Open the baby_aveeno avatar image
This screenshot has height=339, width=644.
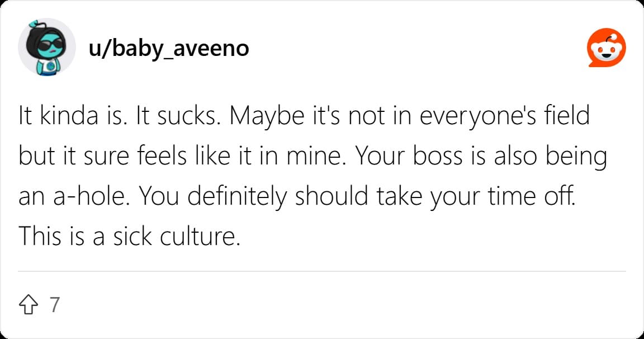[x=47, y=47]
